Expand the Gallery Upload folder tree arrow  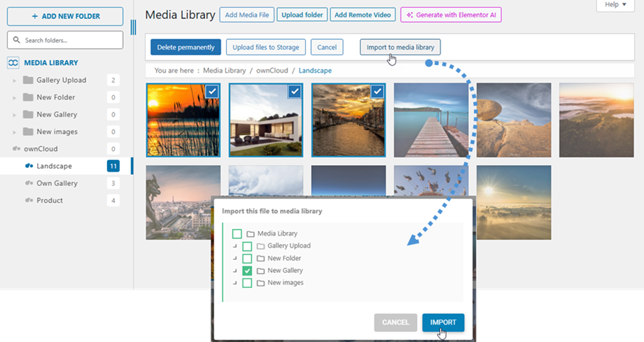point(15,80)
